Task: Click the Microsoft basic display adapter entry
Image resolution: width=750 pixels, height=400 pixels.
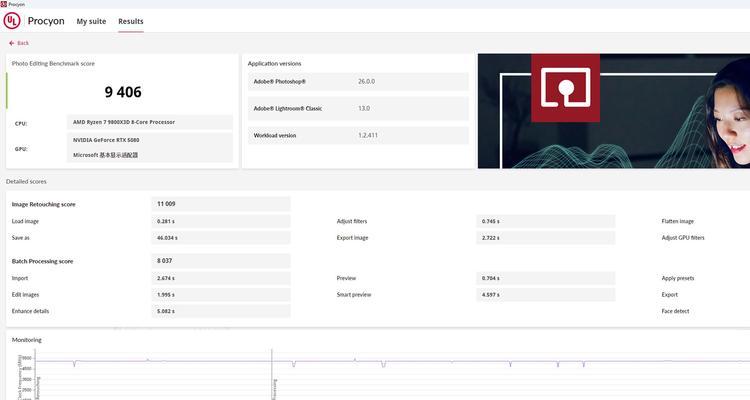Action: (105, 155)
